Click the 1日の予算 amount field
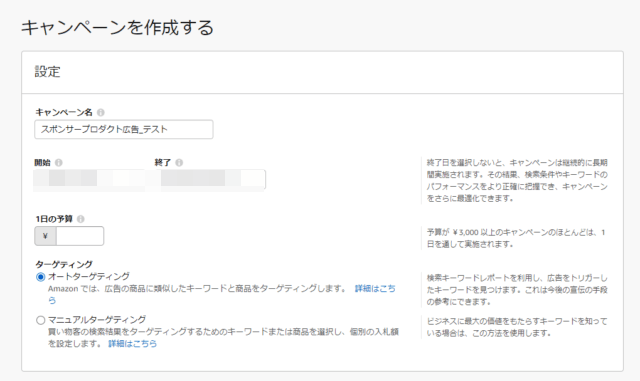640x381 pixels. coord(80,236)
